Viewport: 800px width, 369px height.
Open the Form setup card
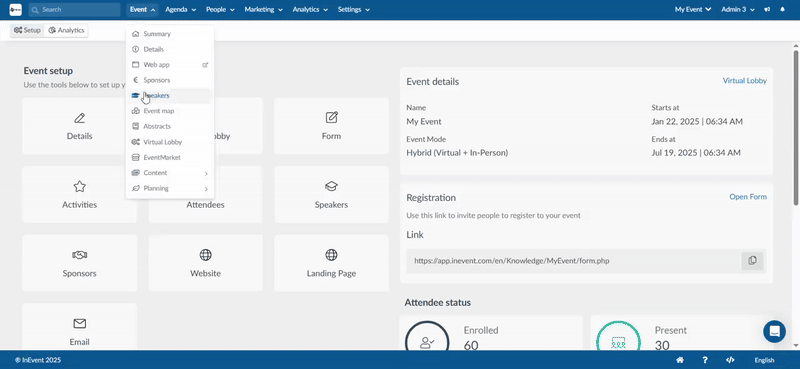331,126
